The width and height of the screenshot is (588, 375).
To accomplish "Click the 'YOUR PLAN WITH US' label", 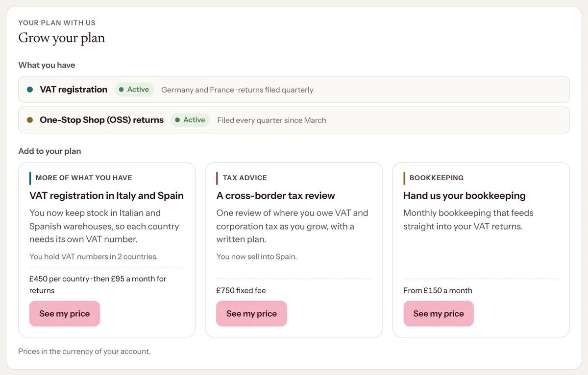I will [57, 23].
